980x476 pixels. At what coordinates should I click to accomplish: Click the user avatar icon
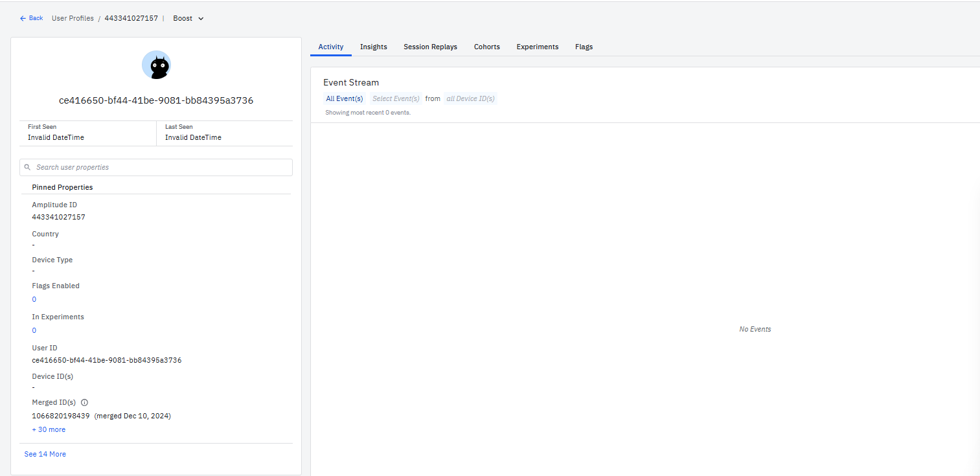point(156,65)
